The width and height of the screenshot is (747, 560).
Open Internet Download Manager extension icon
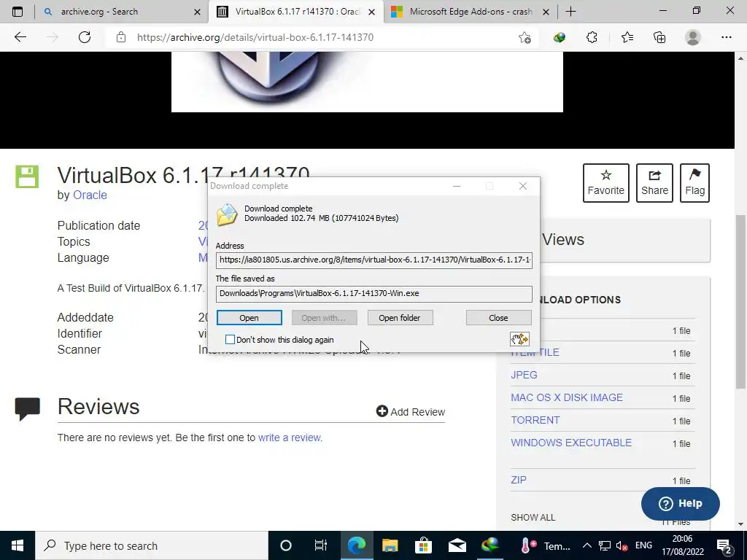tap(560, 37)
